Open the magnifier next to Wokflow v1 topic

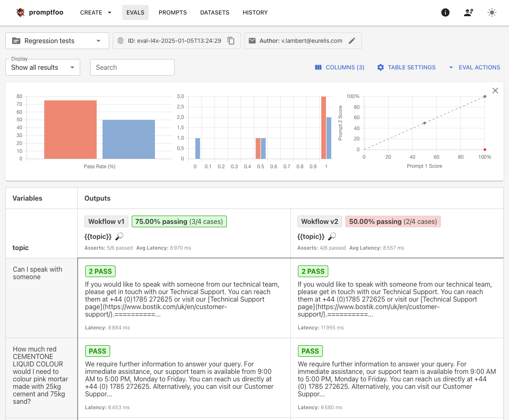click(119, 236)
